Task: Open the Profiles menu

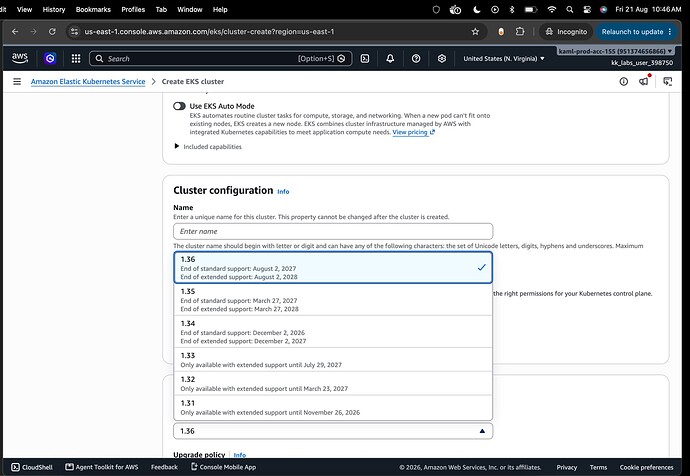Action: 133,9
